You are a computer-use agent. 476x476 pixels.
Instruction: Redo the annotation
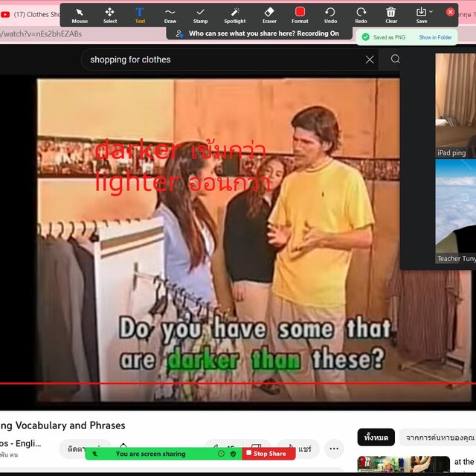point(361,16)
